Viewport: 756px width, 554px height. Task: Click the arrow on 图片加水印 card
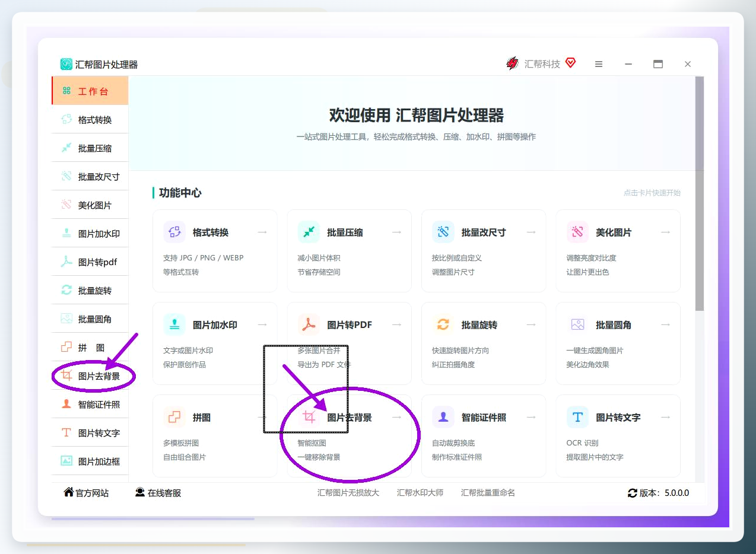[x=262, y=324]
